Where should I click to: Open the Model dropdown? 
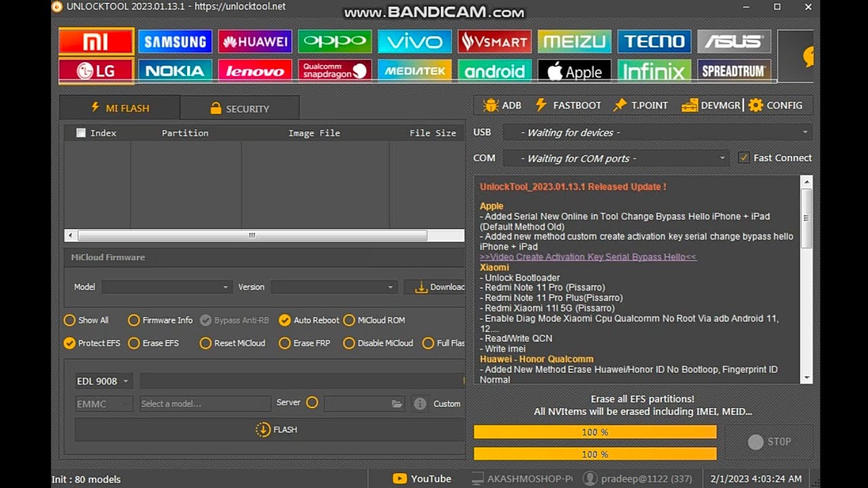click(x=167, y=287)
